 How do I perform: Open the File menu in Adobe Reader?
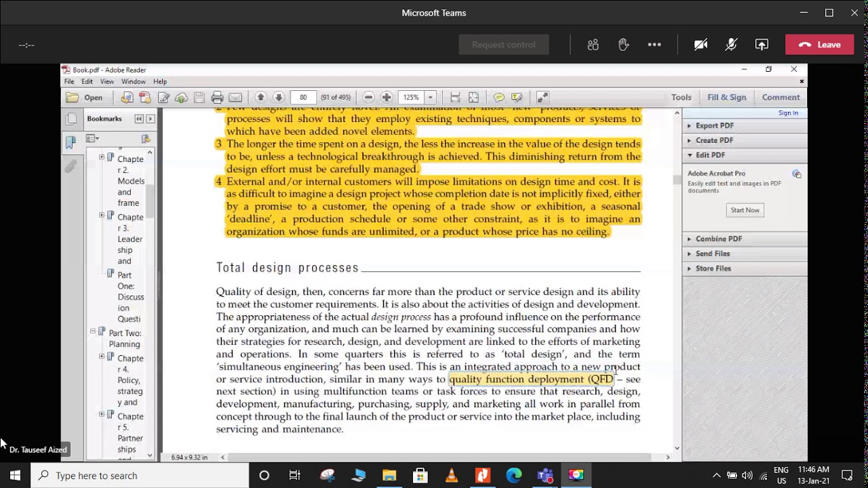pos(69,81)
